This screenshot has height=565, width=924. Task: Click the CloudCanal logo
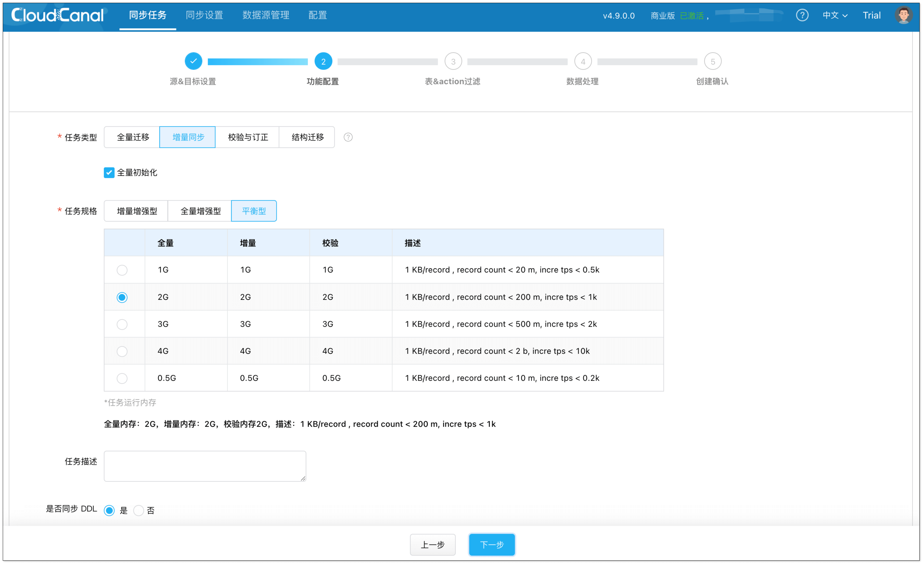tap(57, 15)
